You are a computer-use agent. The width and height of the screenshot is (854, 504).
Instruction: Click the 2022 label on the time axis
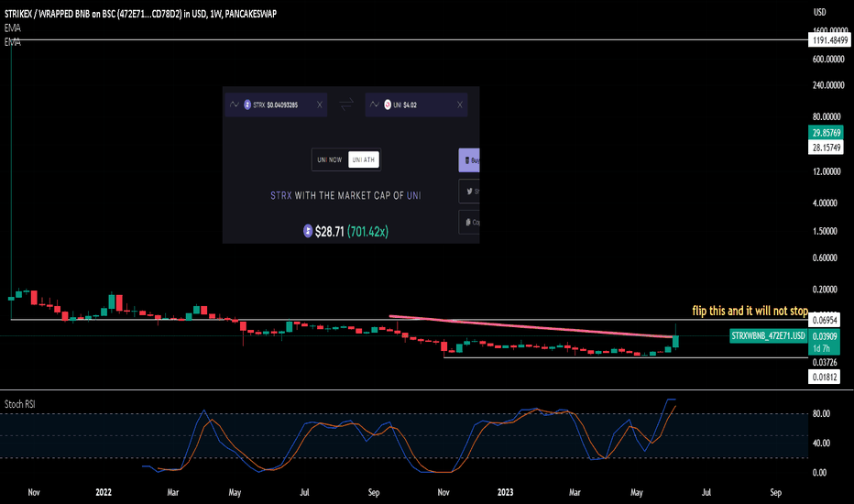104,492
